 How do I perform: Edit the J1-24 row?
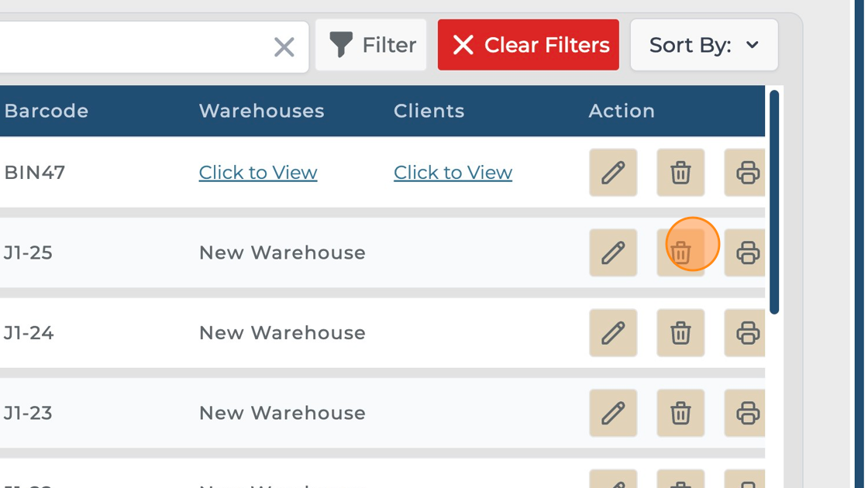[613, 333]
